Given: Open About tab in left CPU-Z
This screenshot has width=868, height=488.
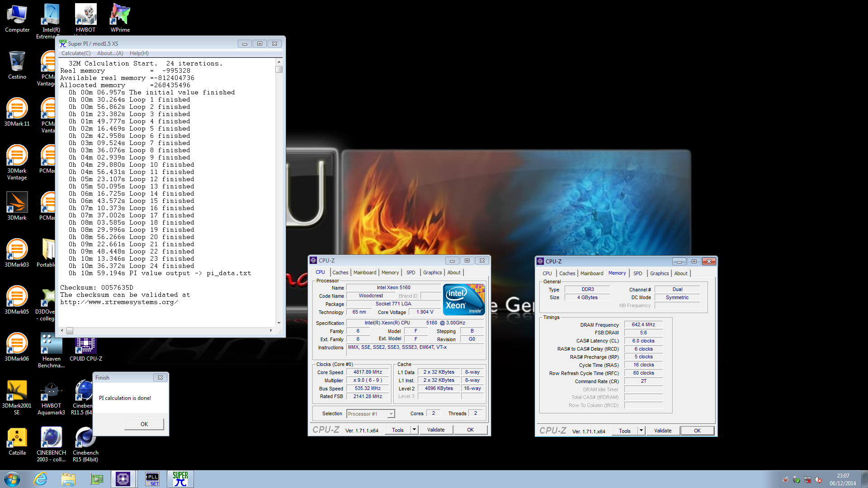Looking at the screenshot, I should [x=454, y=272].
